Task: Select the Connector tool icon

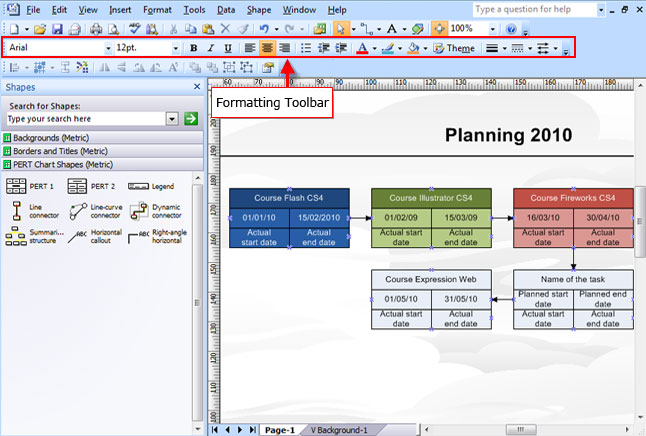Action: [366, 29]
